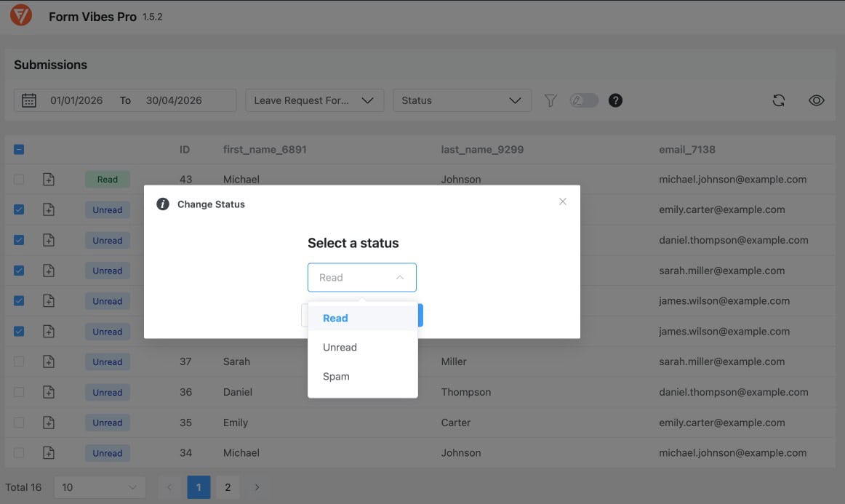Click the refresh submissions icon
The width and height of the screenshot is (845, 504).
(779, 100)
